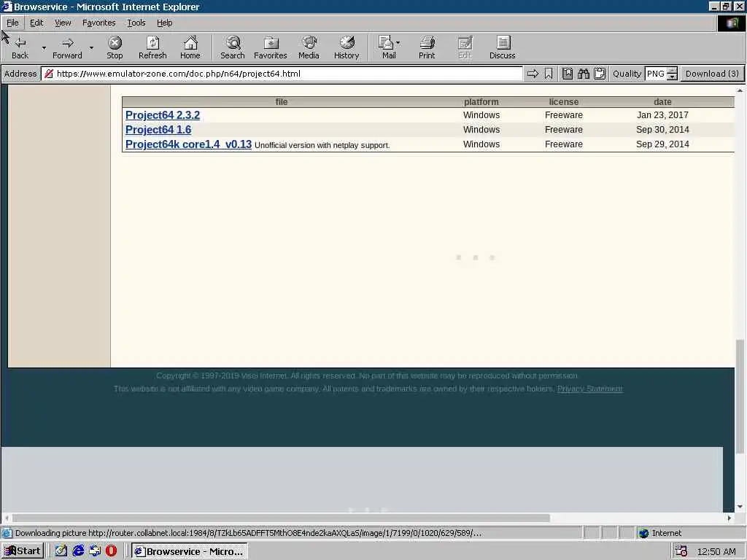Click the vertical scrollbar down arrow
This screenshot has height=560, width=747.
740,507
